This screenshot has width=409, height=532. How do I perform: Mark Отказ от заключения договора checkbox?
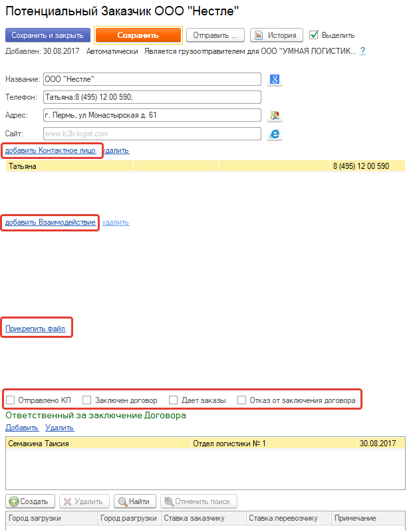pyautogui.click(x=241, y=400)
